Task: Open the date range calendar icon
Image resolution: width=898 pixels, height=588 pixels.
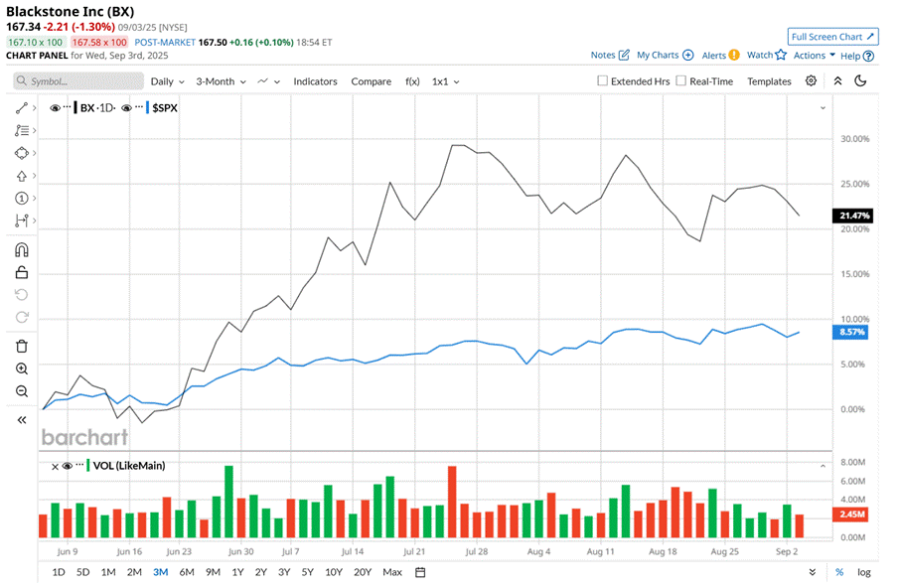Action: tap(420, 572)
